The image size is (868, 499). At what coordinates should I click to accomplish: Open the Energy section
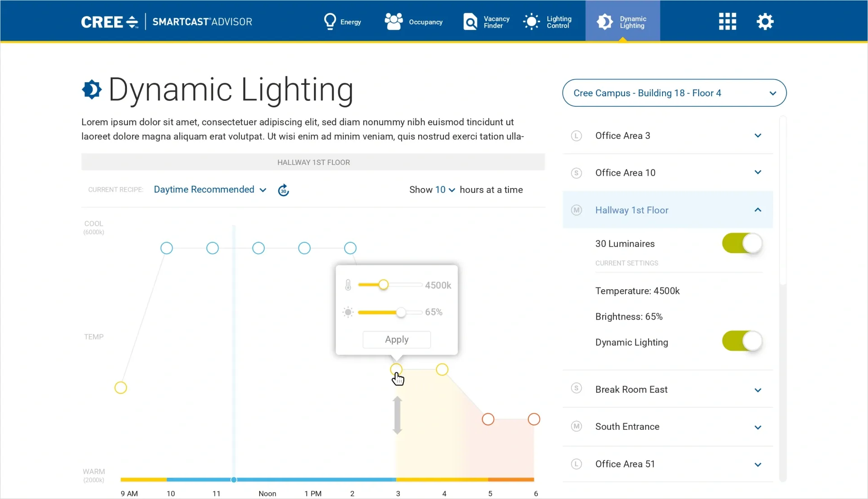click(342, 21)
